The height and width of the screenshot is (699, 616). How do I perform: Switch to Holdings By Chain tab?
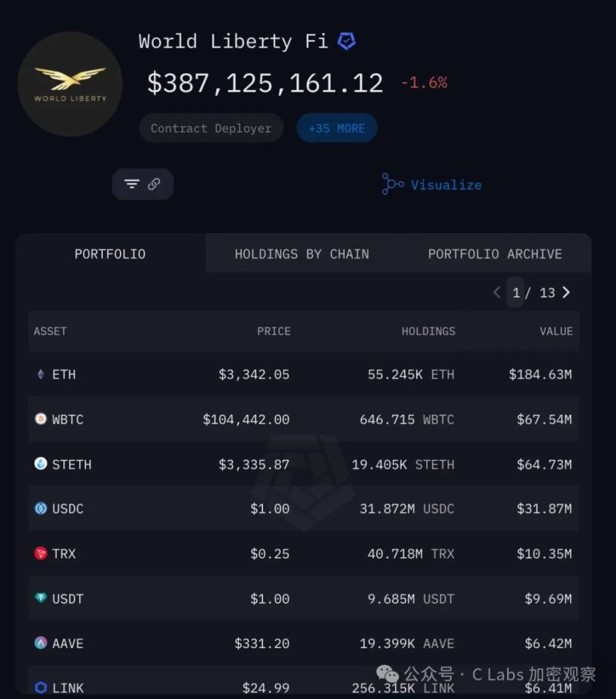302,254
